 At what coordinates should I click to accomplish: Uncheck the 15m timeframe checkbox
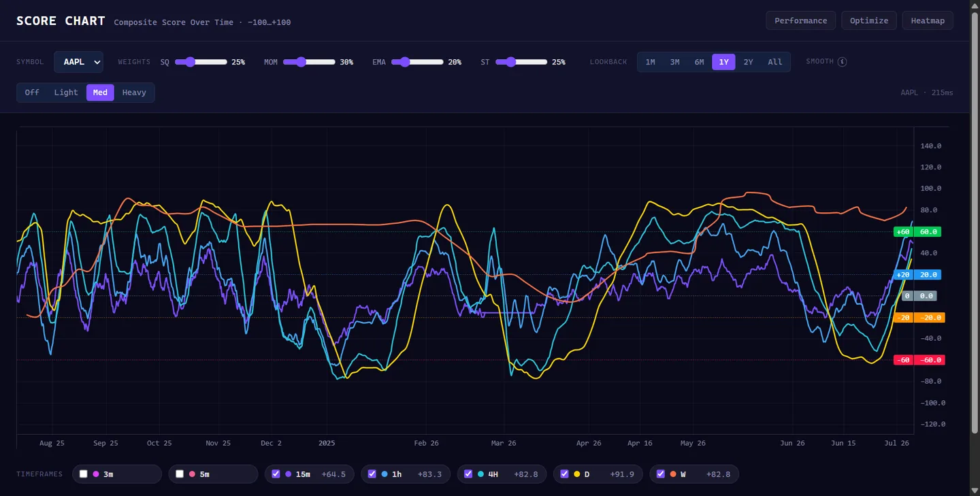point(276,474)
